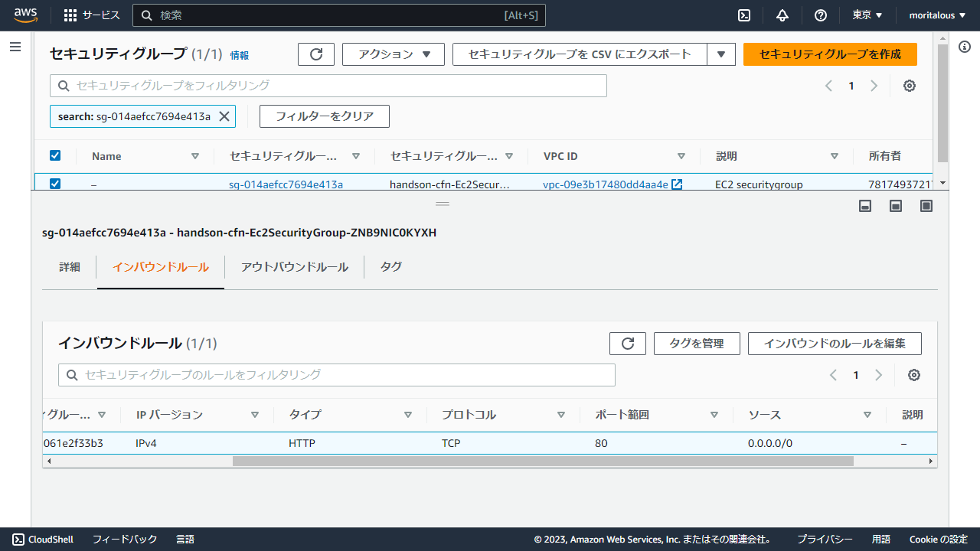Viewport: 980px width, 551px height.
Task: Expand the CSV export options arrow
Action: pyautogui.click(x=721, y=54)
